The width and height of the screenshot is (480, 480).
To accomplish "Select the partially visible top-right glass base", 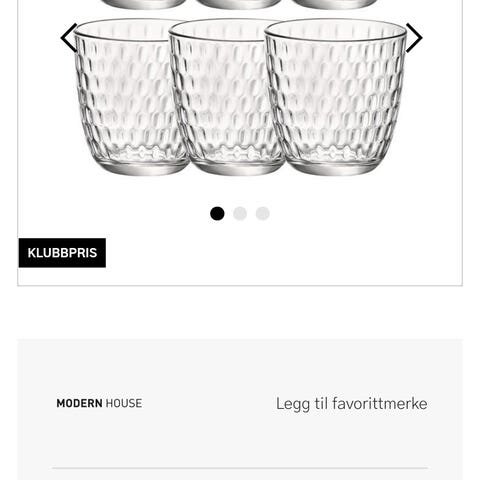I will [334, 4].
